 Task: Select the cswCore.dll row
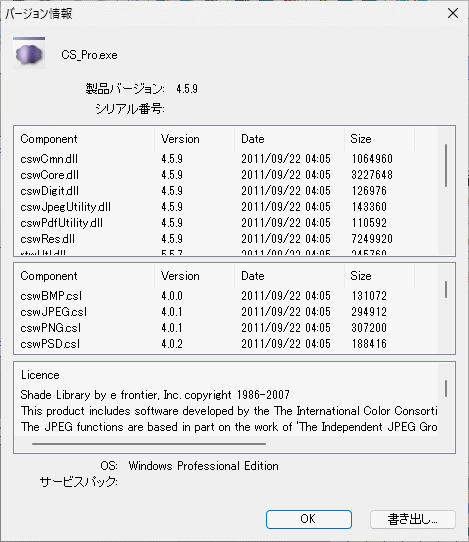click(x=226, y=175)
